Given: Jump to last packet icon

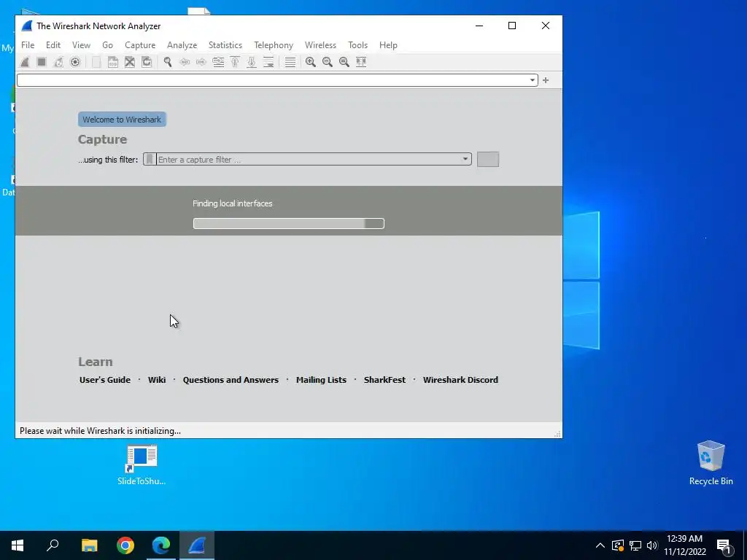Looking at the screenshot, I should (x=252, y=62).
